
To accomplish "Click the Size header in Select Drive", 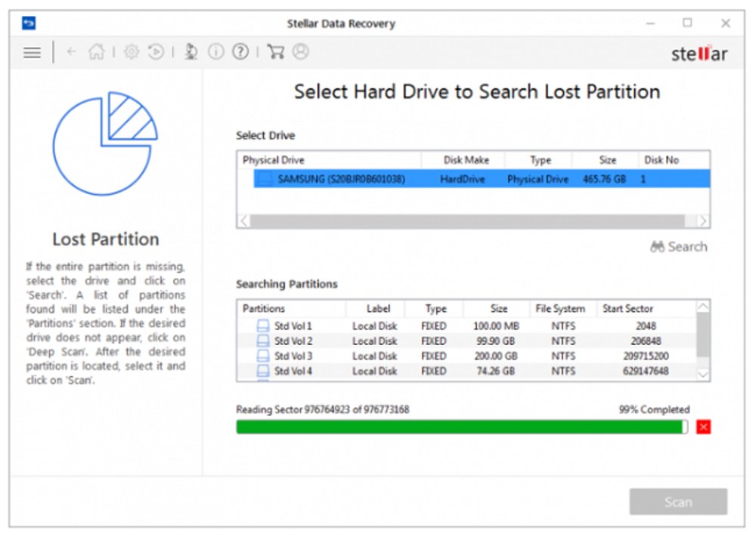I will [606, 160].
